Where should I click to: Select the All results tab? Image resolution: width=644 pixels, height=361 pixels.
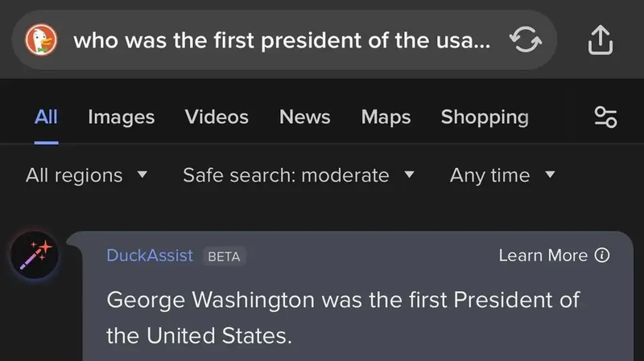pos(46,117)
